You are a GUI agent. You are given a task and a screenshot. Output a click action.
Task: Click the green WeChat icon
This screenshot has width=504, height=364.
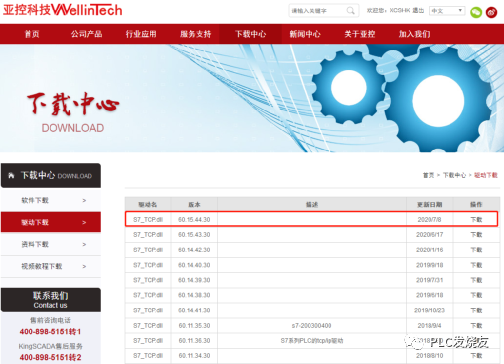(x=476, y=12)
